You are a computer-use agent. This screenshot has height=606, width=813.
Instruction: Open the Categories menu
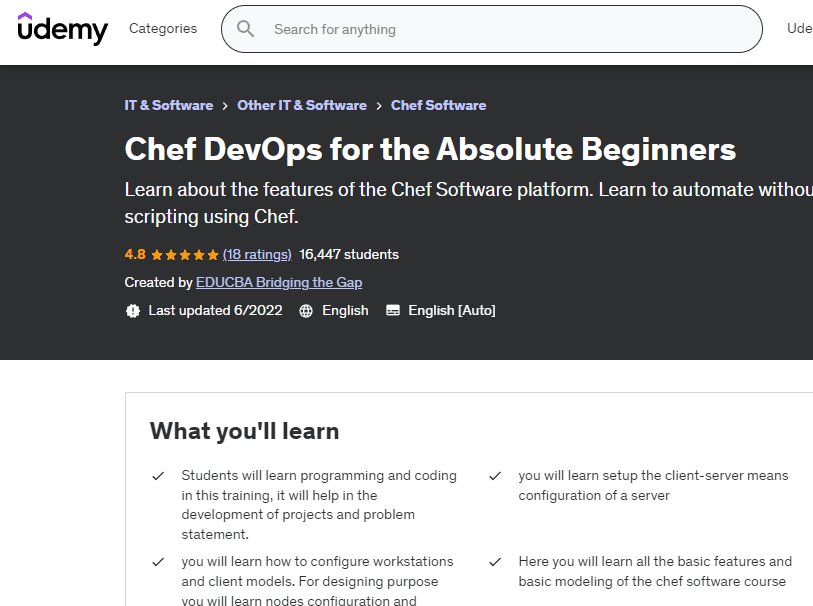163,29
